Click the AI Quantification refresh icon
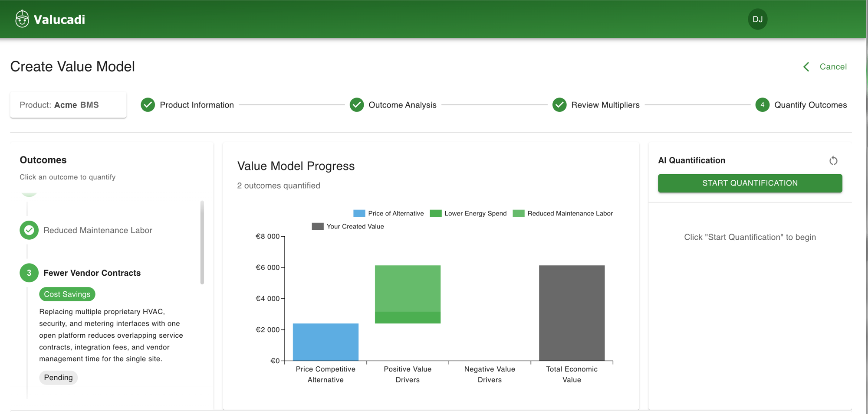This screenshot has height=414, width=868. coord(833,160)
